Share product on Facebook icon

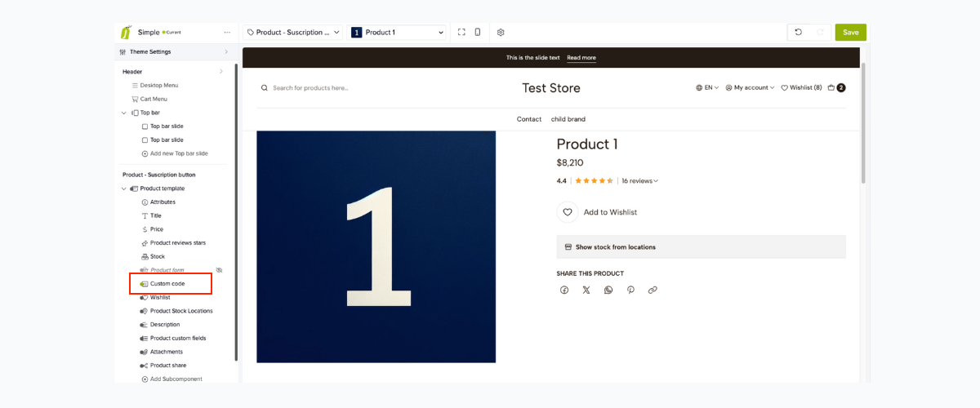coord(564,290)
